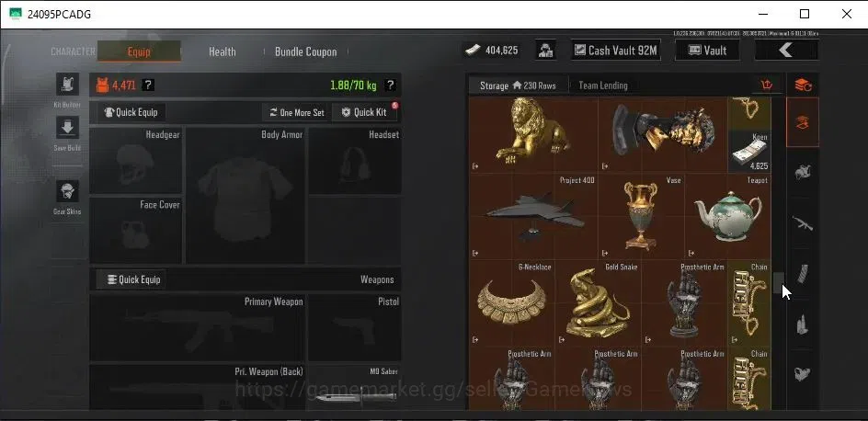Open the Kit Builder icon
This screenshot has width=868, height=421.
67,84
